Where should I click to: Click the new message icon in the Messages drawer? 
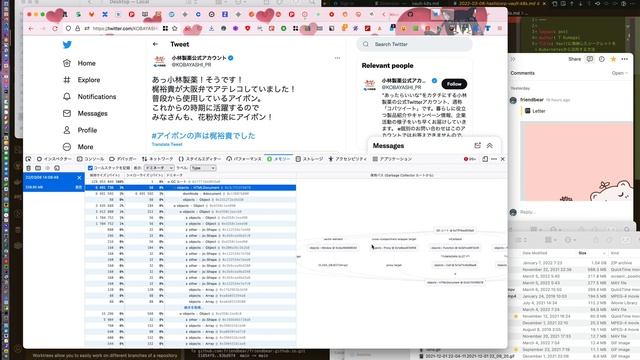(x=478, y=146)
